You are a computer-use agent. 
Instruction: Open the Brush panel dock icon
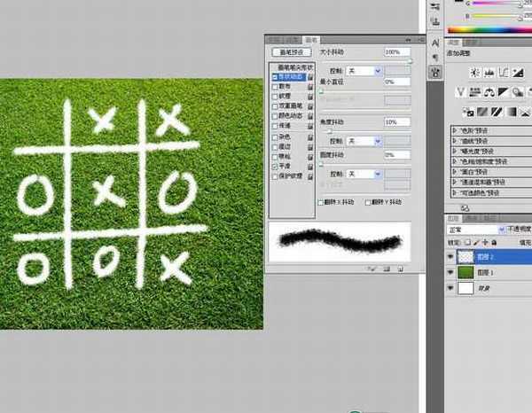434,73
